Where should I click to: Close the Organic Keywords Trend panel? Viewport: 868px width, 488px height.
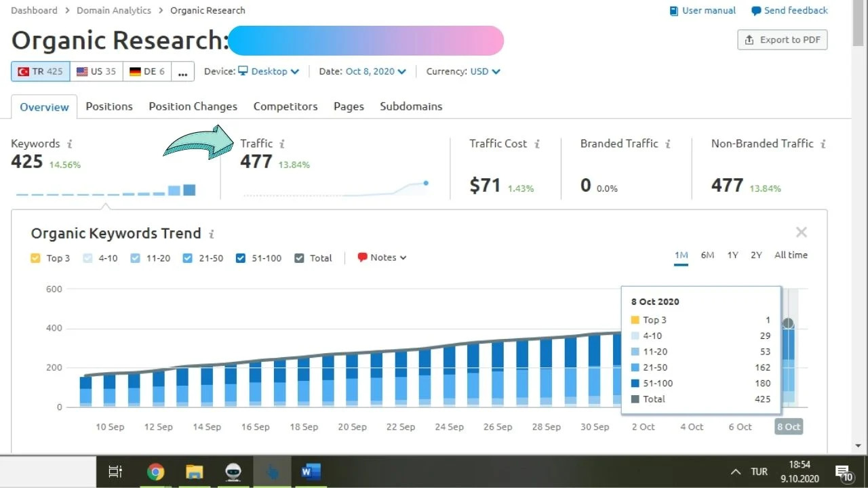pyautogui.click(x=801, y=232)
